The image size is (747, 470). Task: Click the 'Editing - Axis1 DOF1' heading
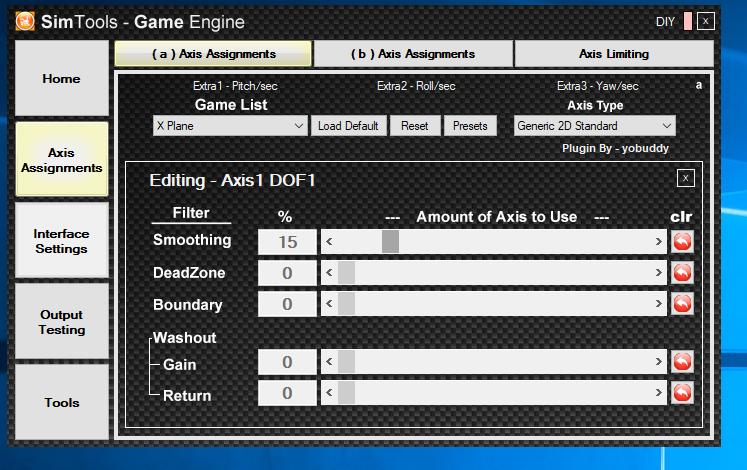coord(232,180)
